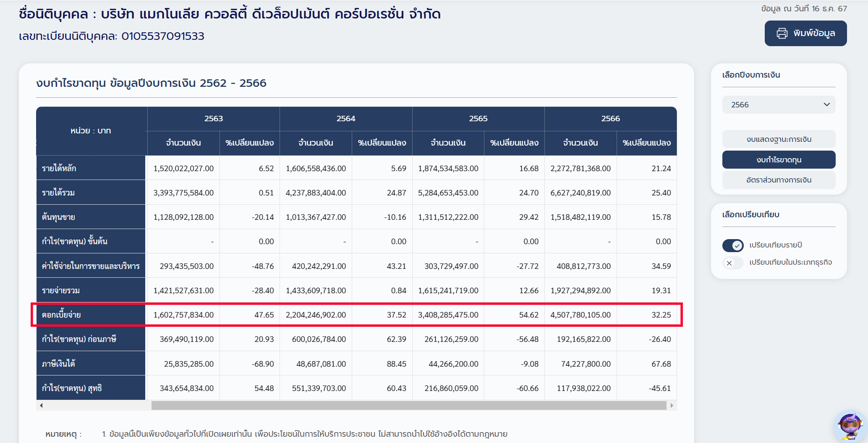Click the 2563 year column header
The height and width of the screenshot is (443, 868).
(213, 119)
